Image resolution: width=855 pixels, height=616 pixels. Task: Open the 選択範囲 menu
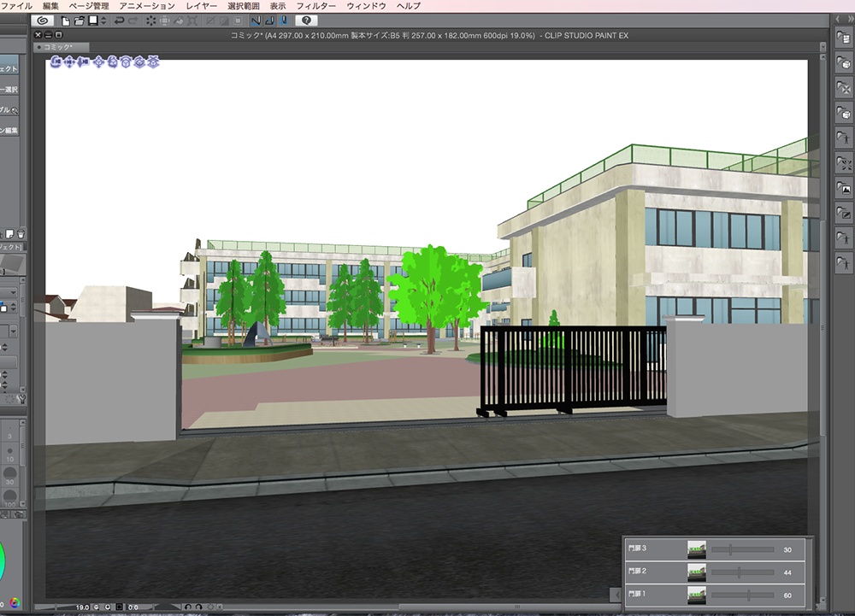pos(243,6)
